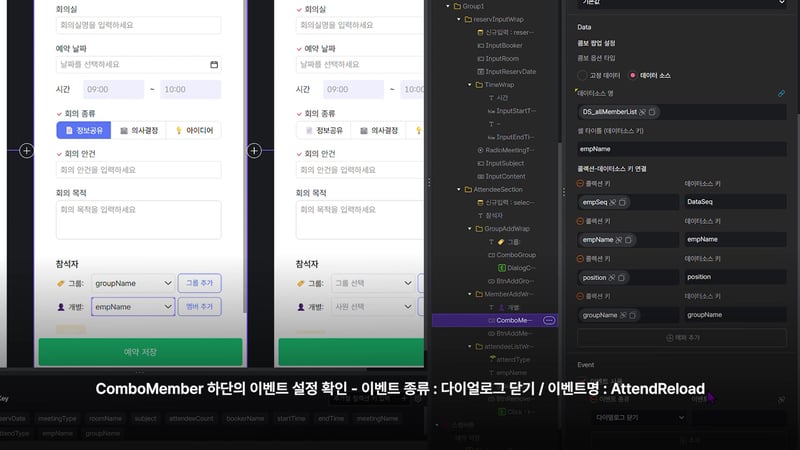Click 회의 안건 input in second preview
Viewport: 800px width, 450px height.
[360, 170]
